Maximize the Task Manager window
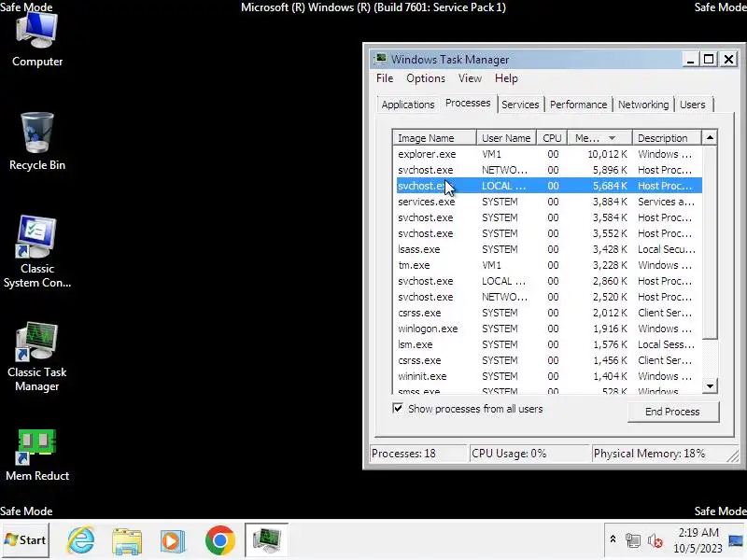Image resolution: width=747 pixels, height=560 pixels. click(709, 60)
